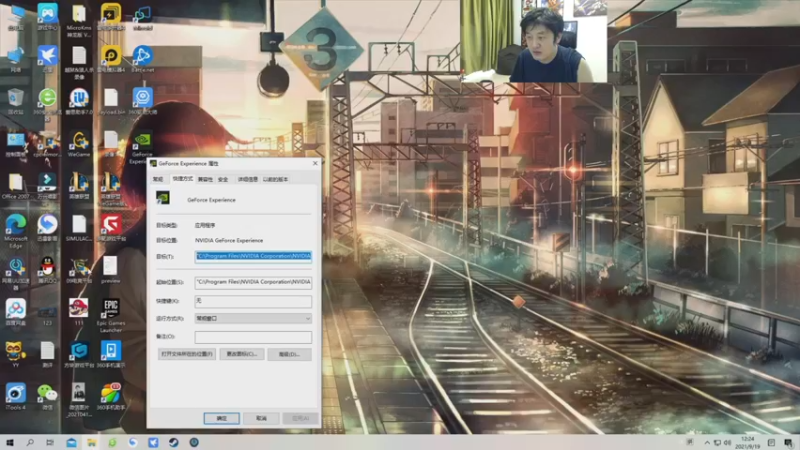Close the GeForce Experience properties dialog
Image resolution: width=800 pixels, height=450 pixels.
click(315, 163)
